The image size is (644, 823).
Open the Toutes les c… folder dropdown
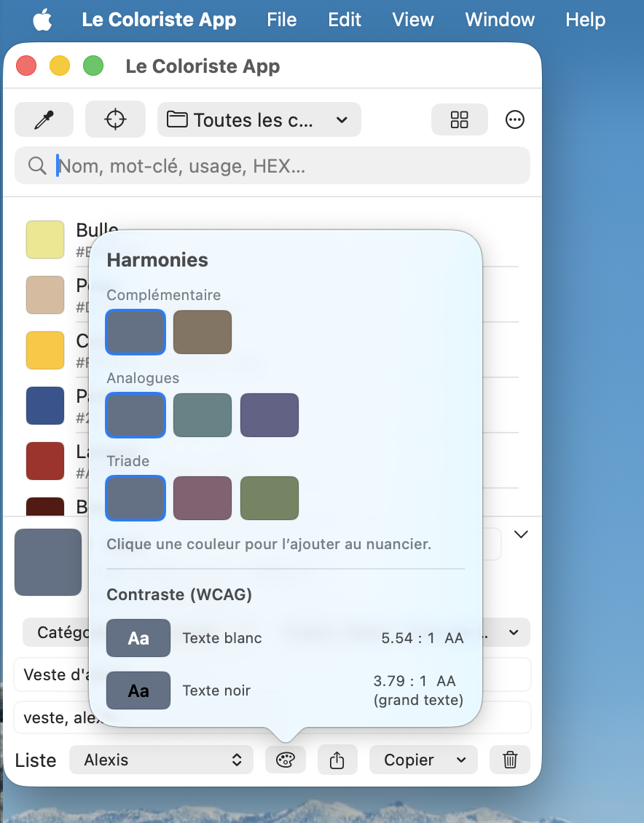click(x=259, y=119)
